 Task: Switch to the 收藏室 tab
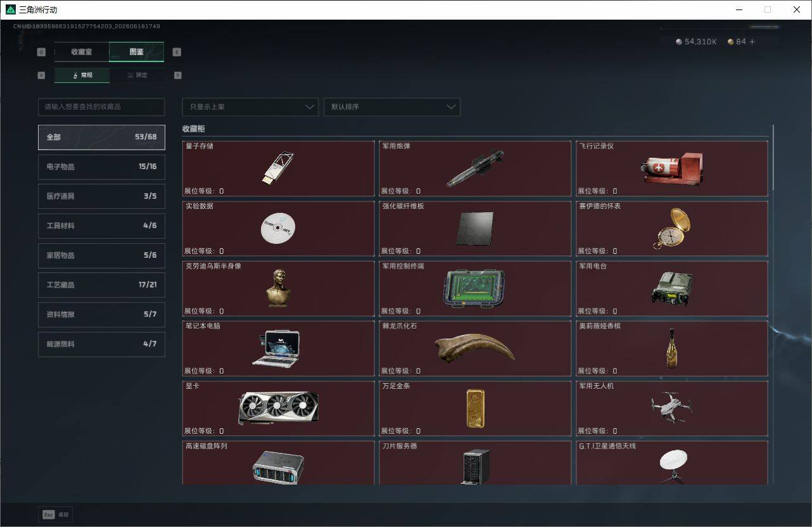pos(82,52)
